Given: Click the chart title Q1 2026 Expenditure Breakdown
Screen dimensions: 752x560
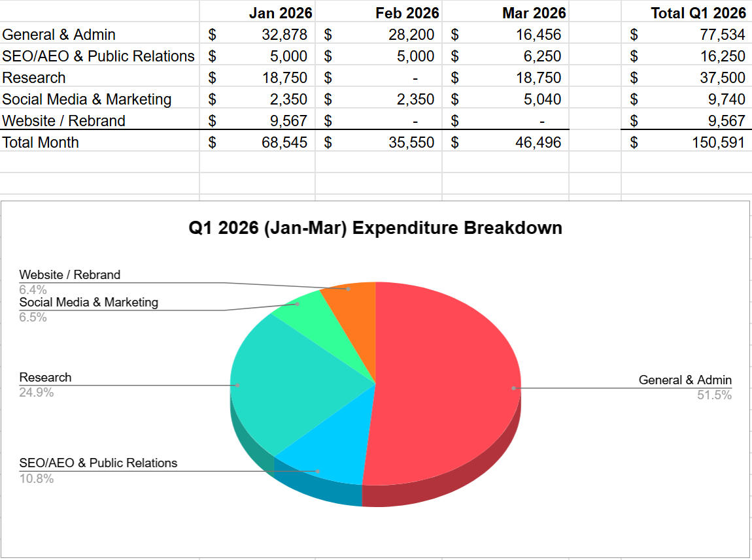Looking at the screenshot, I should click(375, 227).
